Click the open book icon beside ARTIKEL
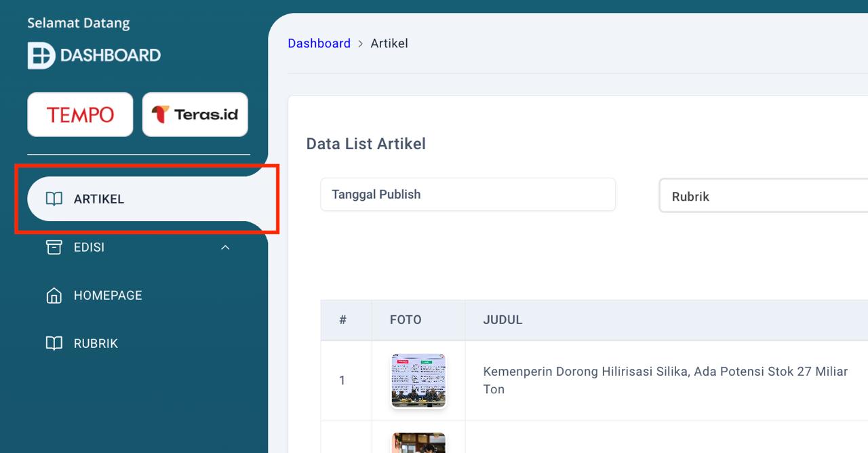Screen dimensions: 868x453 [x=54, y=199]
